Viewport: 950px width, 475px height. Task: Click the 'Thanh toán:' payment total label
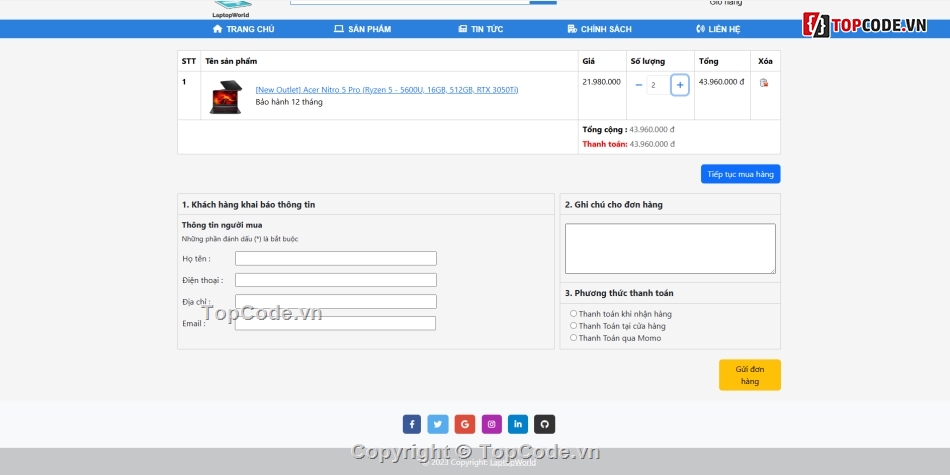[x=605, y=144]
